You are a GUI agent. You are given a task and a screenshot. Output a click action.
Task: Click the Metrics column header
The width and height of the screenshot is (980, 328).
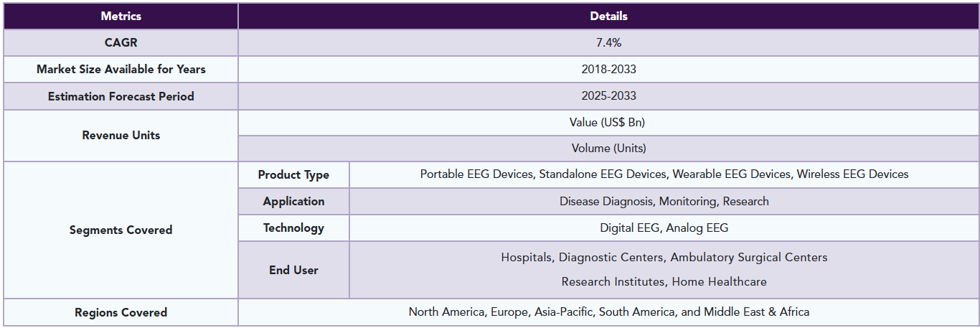coord(121,16)
